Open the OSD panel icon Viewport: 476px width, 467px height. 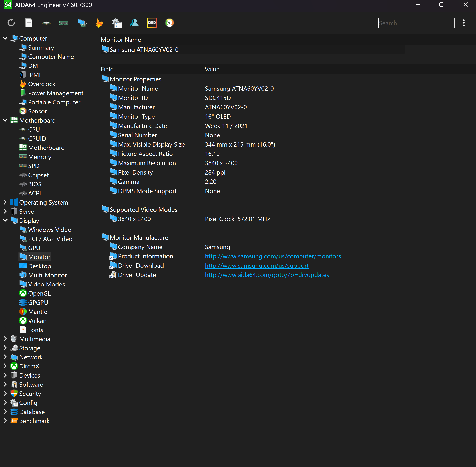(152, 23)
